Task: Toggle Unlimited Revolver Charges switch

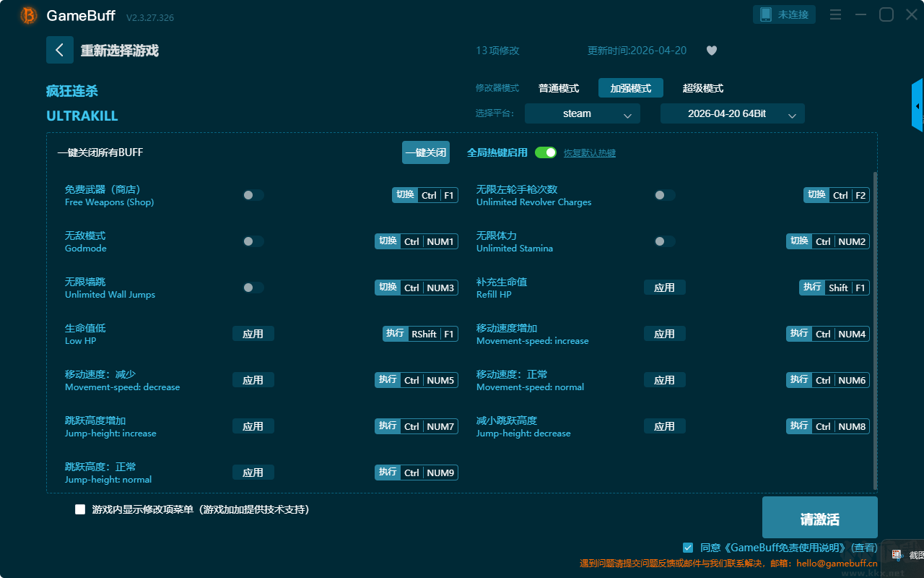Action: click(665, 195)
